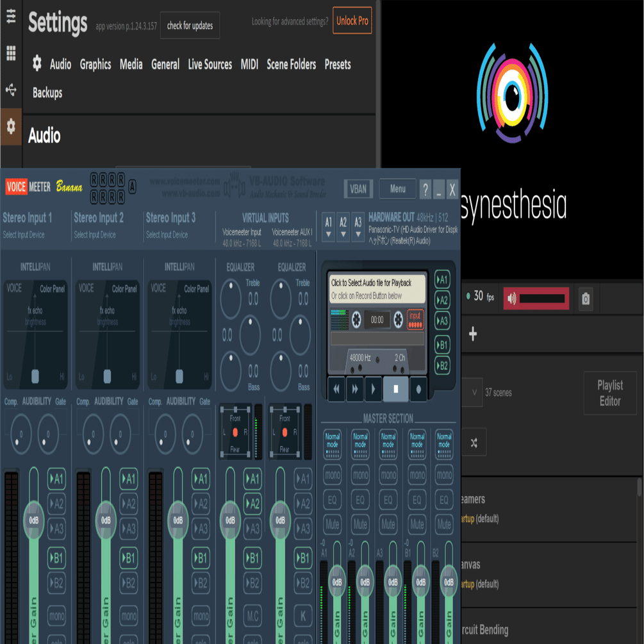Stop the Voicemeeter cassette recorder
644x644 pixels.
click(395, 389)
